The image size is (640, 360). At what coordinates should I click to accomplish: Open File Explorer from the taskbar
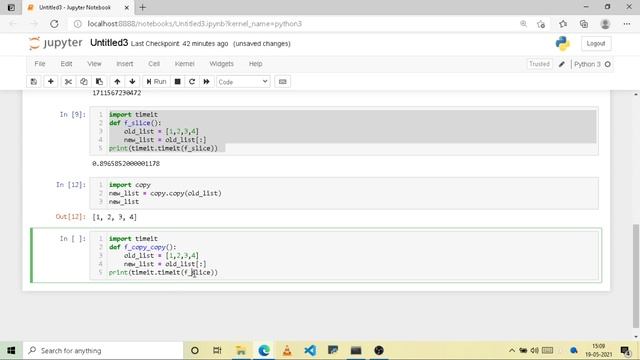pyautogui.click(x=241, y=351)
